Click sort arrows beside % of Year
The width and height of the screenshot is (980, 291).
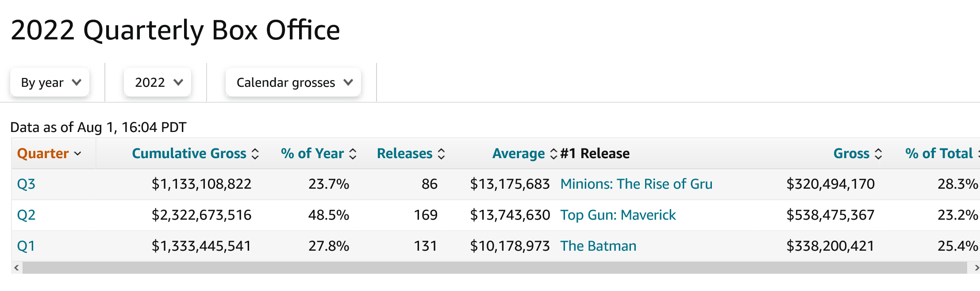pos(353,154)
